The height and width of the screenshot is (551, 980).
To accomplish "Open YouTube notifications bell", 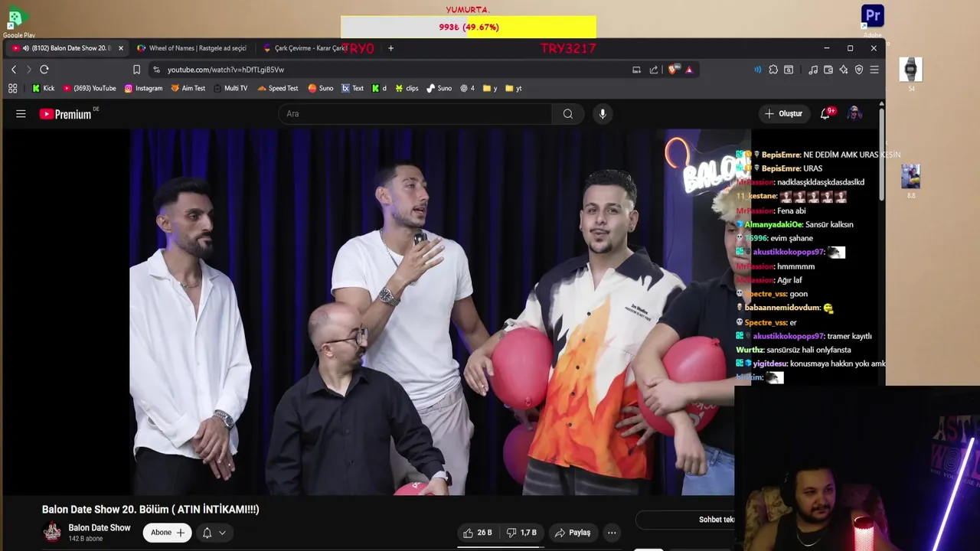I will pos(825,114).
